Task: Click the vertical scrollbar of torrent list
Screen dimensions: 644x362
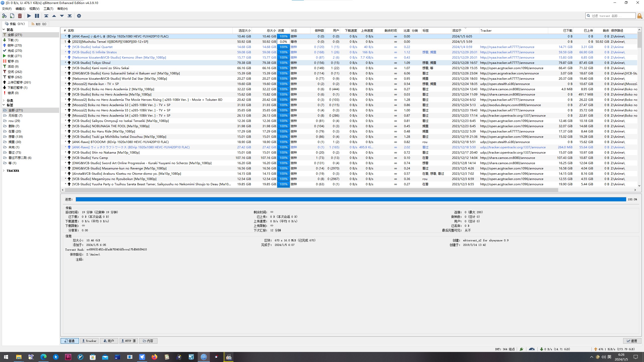Action: (x=639, y=40)
